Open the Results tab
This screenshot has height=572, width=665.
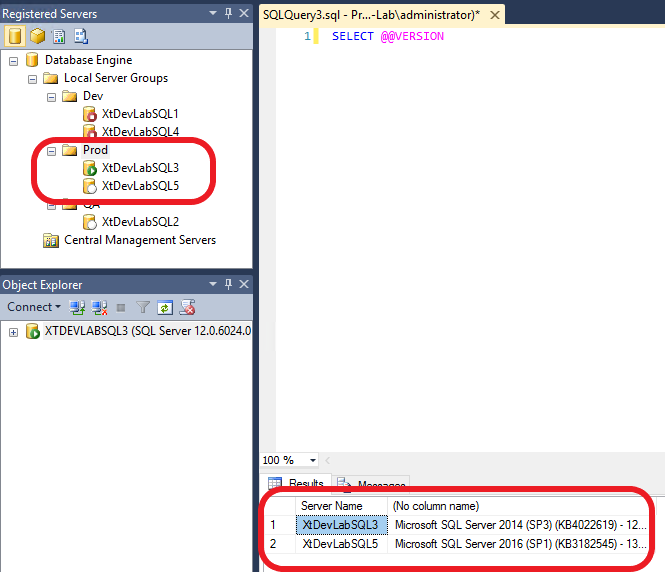click(x=296, y=483)
